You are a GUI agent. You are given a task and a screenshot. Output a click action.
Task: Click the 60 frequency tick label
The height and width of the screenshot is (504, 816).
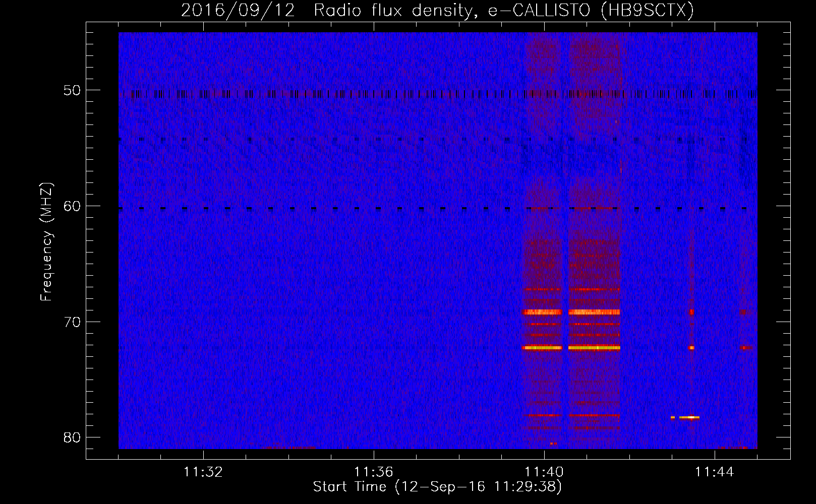tap(72, 206)
